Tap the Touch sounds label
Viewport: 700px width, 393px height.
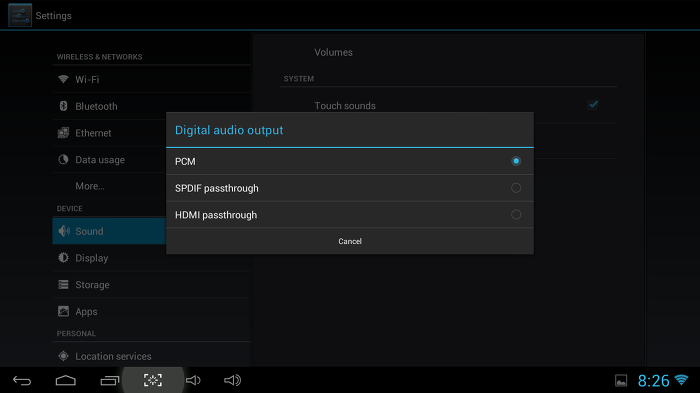tap(345, 106)
